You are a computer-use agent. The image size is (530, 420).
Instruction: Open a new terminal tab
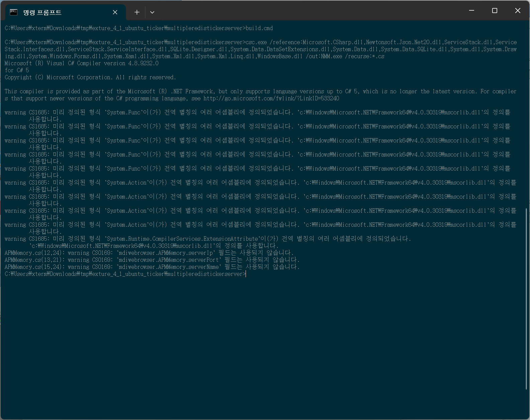tap(137, 12)
